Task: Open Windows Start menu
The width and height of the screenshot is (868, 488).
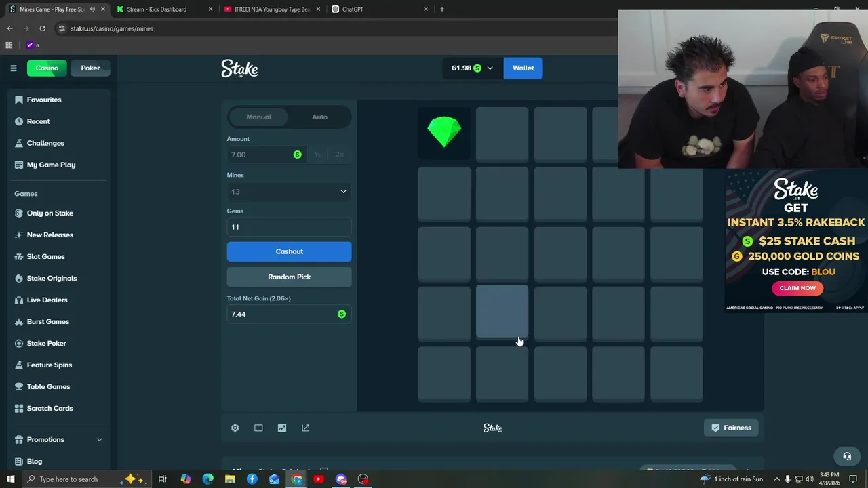Action: click(x=10, y=479)
